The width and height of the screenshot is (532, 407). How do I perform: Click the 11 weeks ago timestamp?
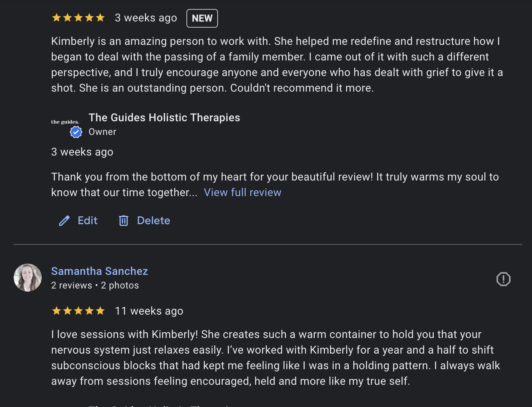(149, 311)
